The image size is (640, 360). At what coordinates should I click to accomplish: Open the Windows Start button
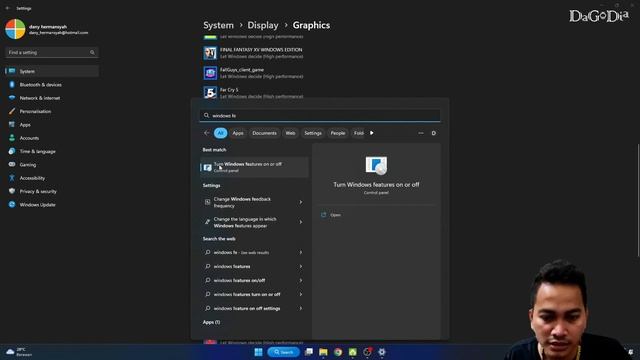click(258, 352)
